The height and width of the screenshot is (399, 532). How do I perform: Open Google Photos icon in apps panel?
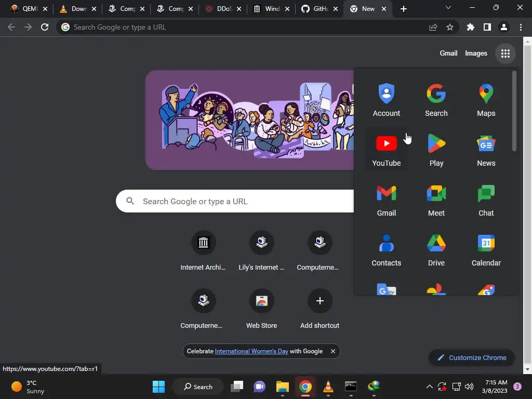point(436,289)
